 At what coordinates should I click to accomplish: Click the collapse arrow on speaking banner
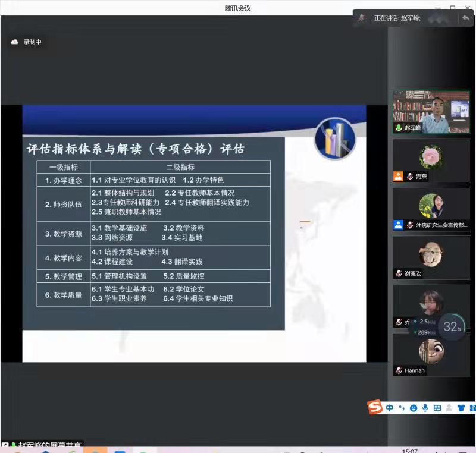pos(465,18)
